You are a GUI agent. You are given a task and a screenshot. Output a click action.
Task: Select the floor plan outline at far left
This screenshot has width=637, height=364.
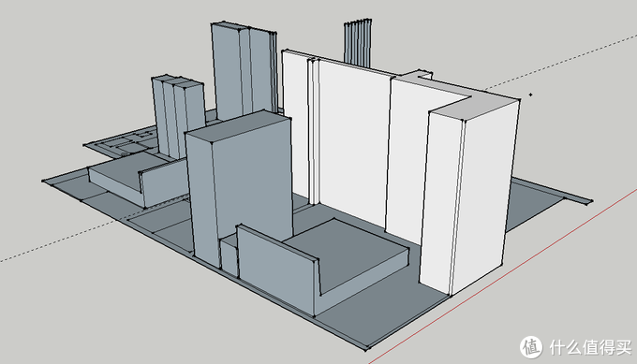click(x=122, y=142)
